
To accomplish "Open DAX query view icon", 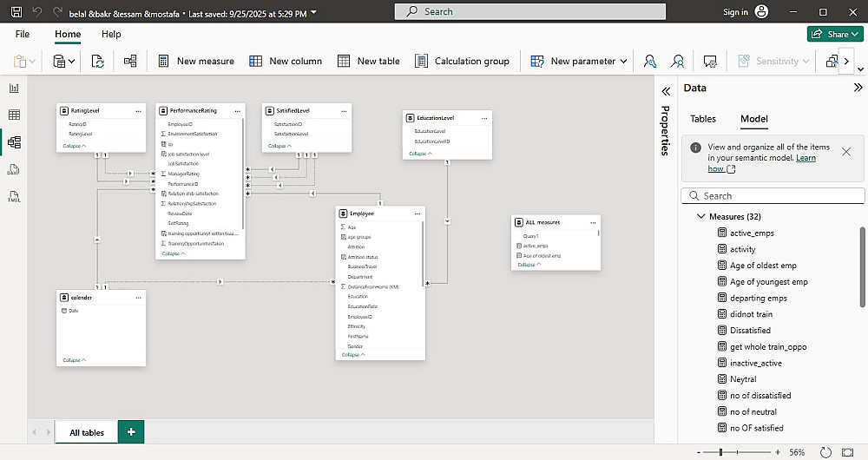I will click(x=14, y=170).
